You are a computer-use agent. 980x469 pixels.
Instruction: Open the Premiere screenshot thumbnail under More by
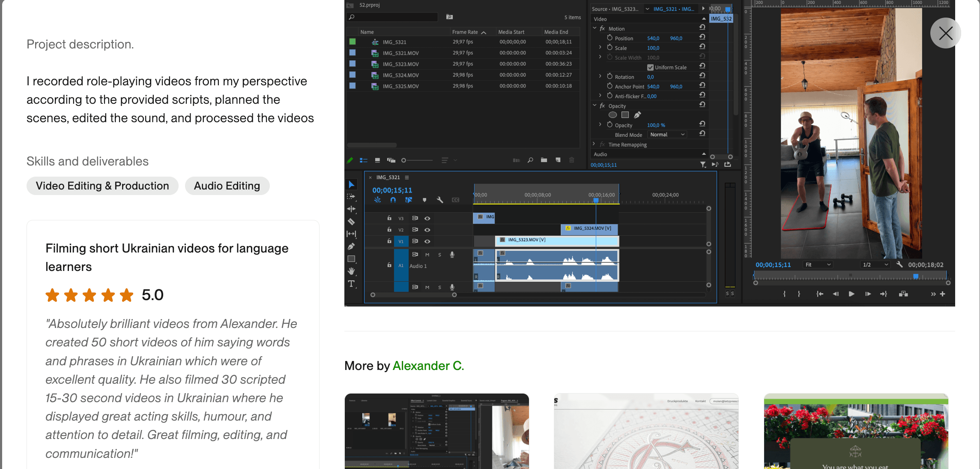point(436,431)
